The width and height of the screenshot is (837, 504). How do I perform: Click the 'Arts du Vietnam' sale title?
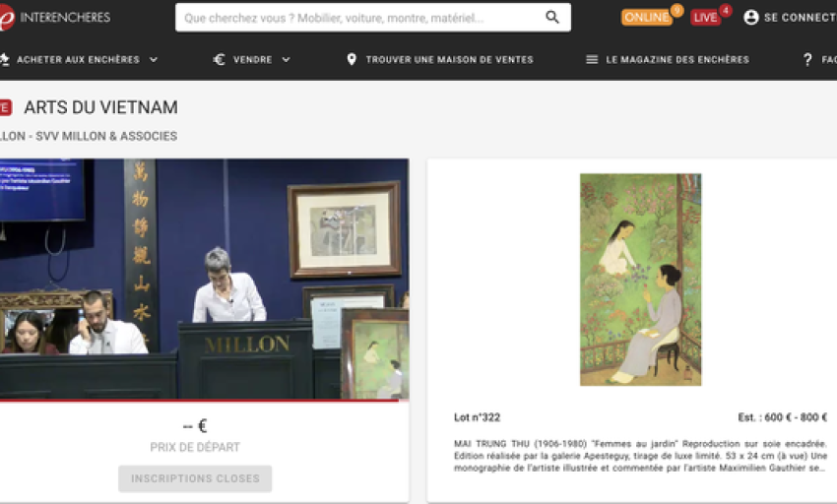[x=100, y=107]
